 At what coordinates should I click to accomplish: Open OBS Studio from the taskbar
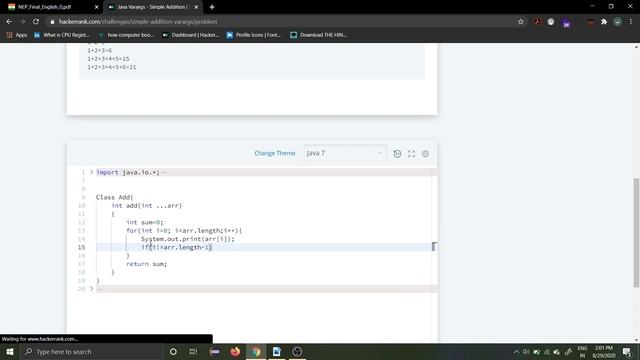(x=297, y=351)
